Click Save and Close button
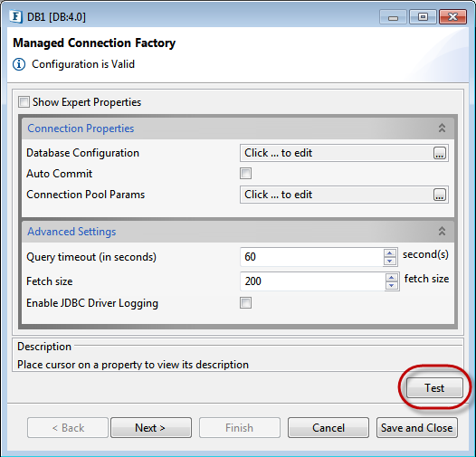476x457 pixels. (x=417, y=427)
